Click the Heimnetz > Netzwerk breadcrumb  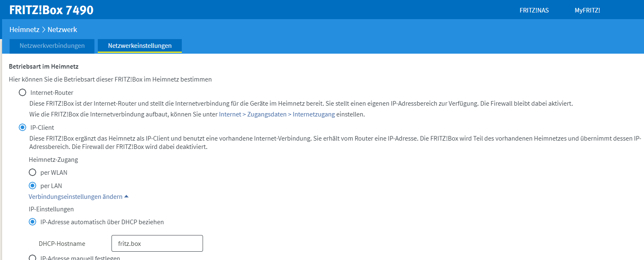point(43,30)
